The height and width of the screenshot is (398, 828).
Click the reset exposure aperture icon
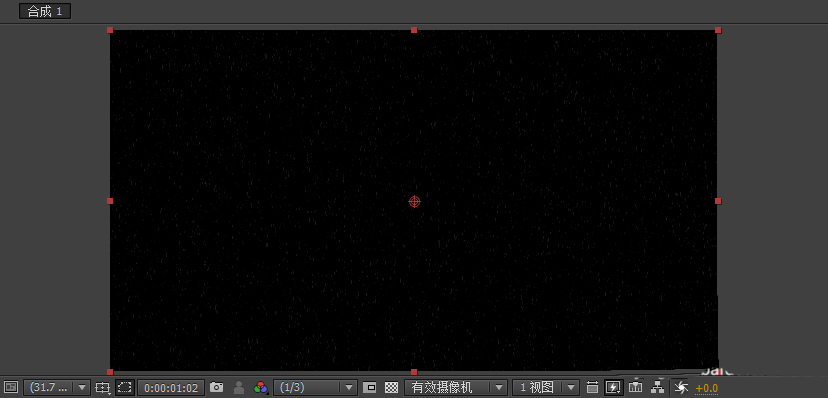(681, 387)
